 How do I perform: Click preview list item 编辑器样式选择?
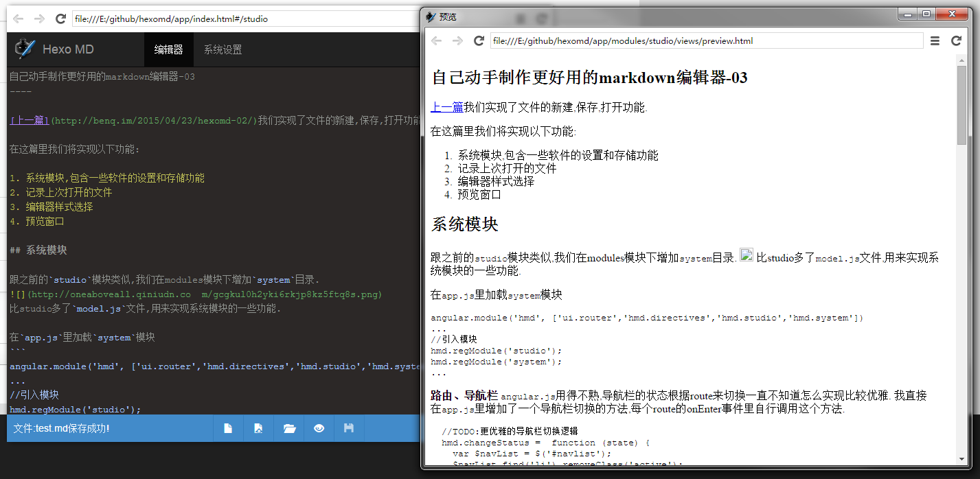[497, 181]
